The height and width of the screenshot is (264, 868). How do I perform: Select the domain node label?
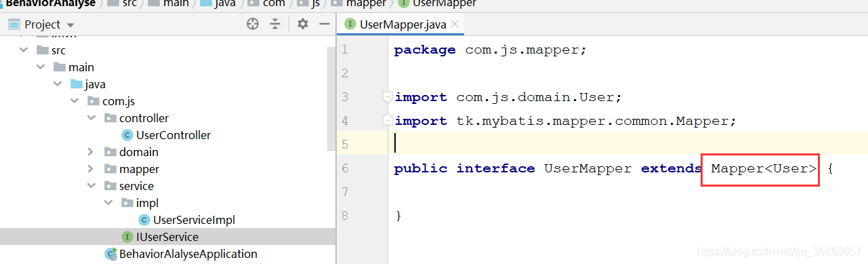(x=139, y=152)
